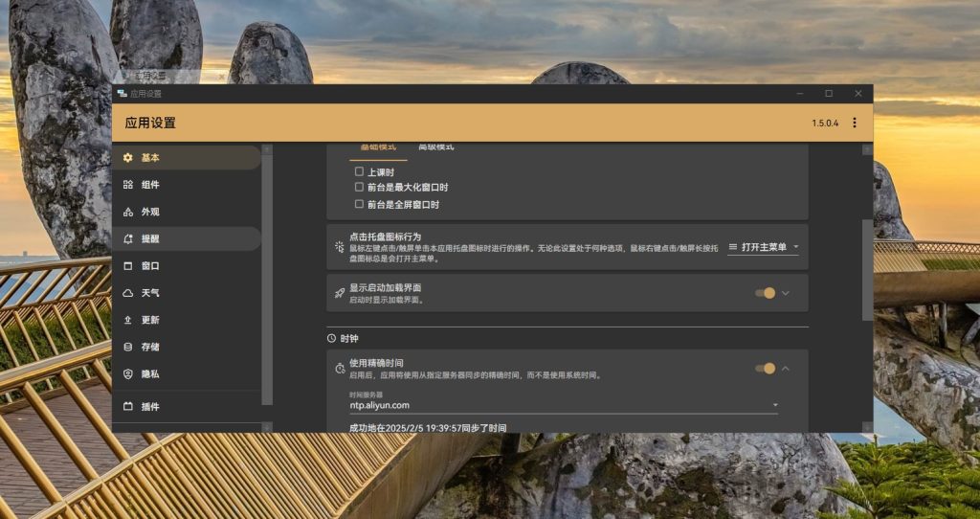The height and width of the screenshot is (519, 980).
Task: Click the 时间服务器 label
Action: coord(366,395)
